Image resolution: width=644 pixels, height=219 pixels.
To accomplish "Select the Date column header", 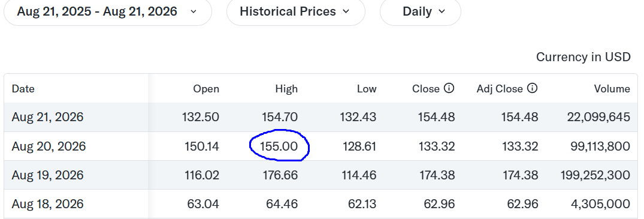I will 23,89.
